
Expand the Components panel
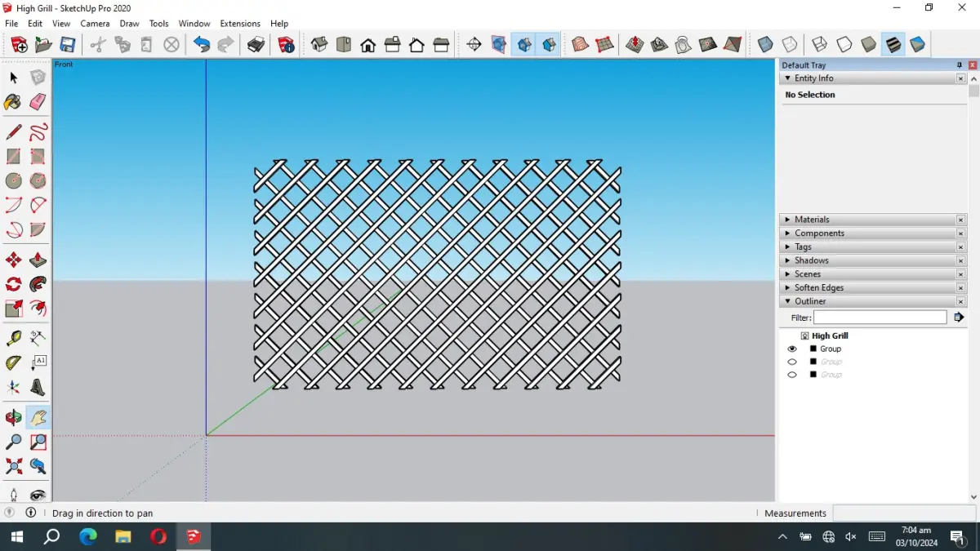pyautogui.click(x=787, y=233)
